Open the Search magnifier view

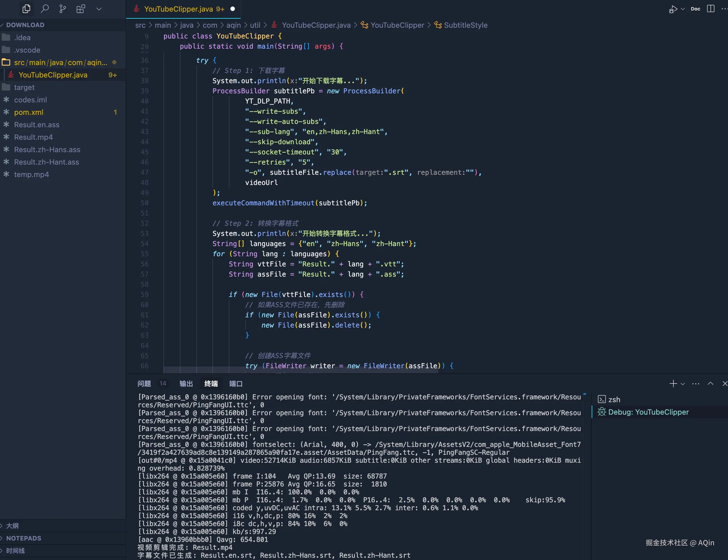pos(44,9)
